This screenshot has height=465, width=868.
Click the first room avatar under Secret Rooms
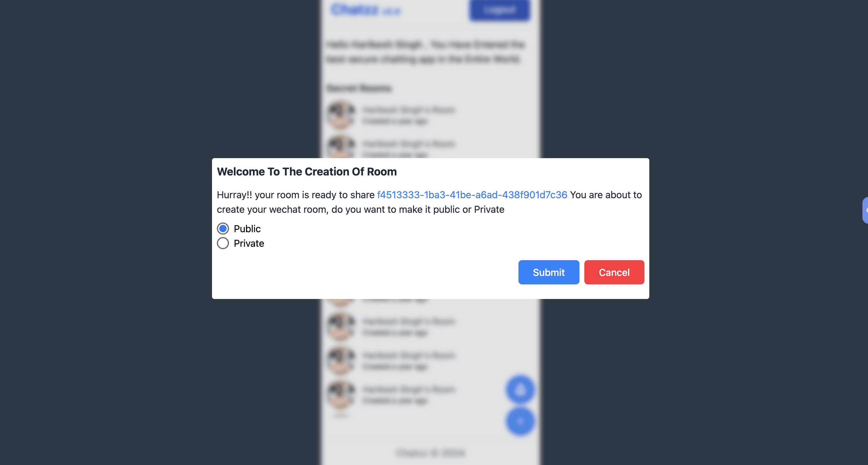pyautogui.click(x=341, y=114)
